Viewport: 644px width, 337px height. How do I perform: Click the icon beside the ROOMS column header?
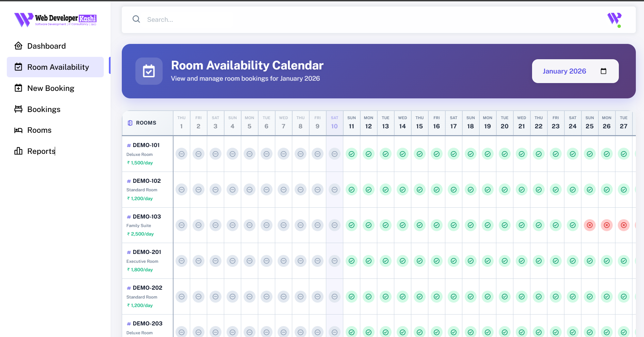click(x=130, y=123)
